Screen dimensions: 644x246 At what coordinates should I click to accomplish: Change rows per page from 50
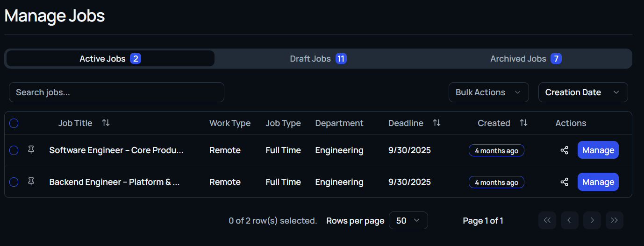408,220
